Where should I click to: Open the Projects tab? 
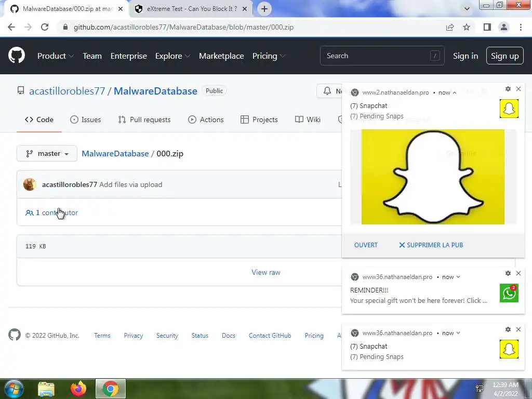(259, 119)
